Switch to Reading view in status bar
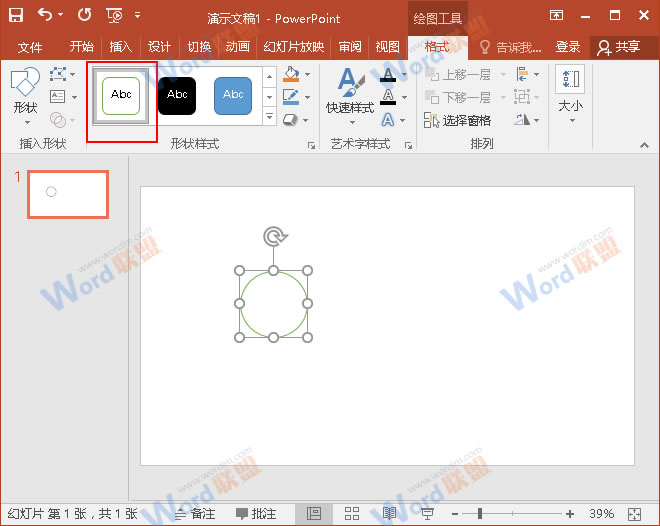Screen dimensions: 660x526 pyautogui.click(x=389, y=513)
